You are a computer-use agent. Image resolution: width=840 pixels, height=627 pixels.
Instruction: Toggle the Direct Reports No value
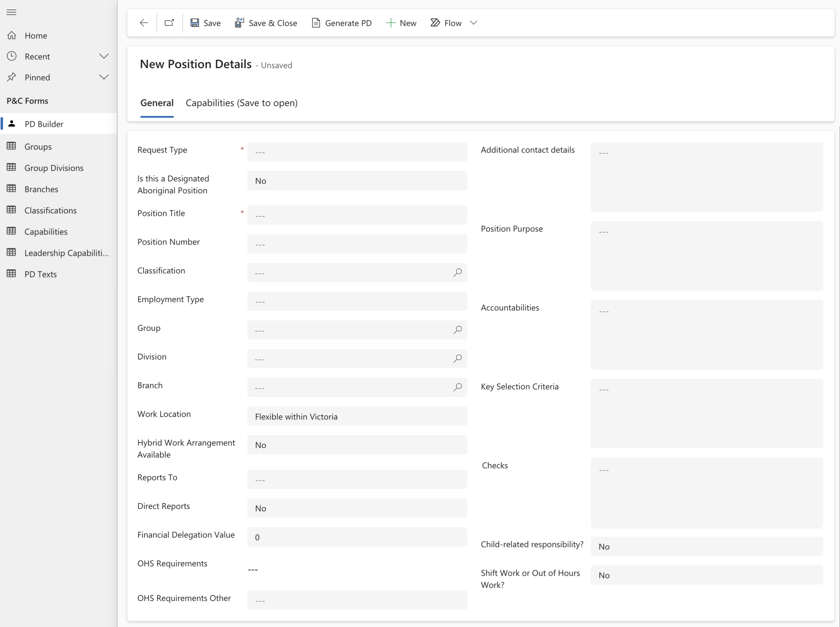click(x=357, y=508)
